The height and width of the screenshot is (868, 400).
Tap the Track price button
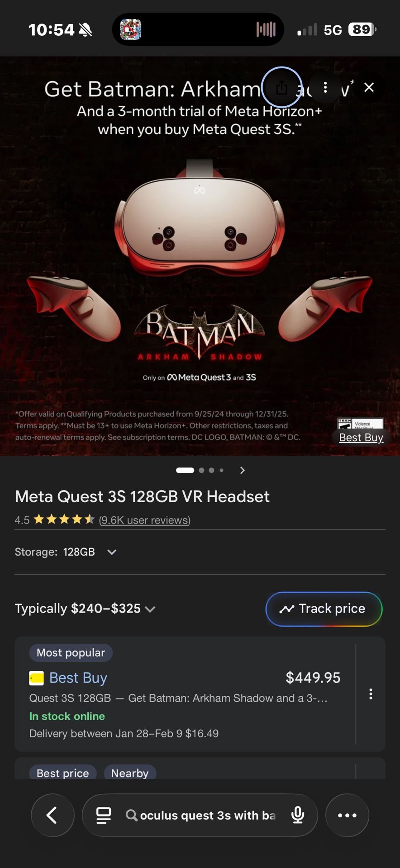point(324,609)
